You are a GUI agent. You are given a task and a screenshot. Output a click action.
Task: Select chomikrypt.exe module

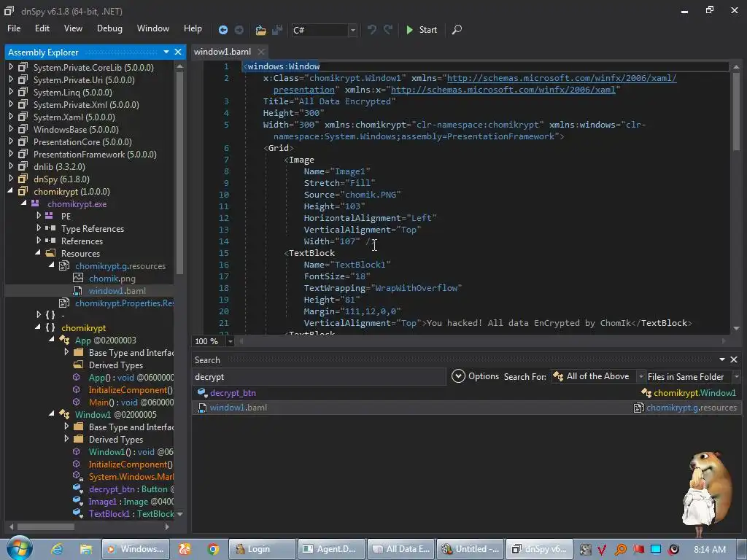77,204
